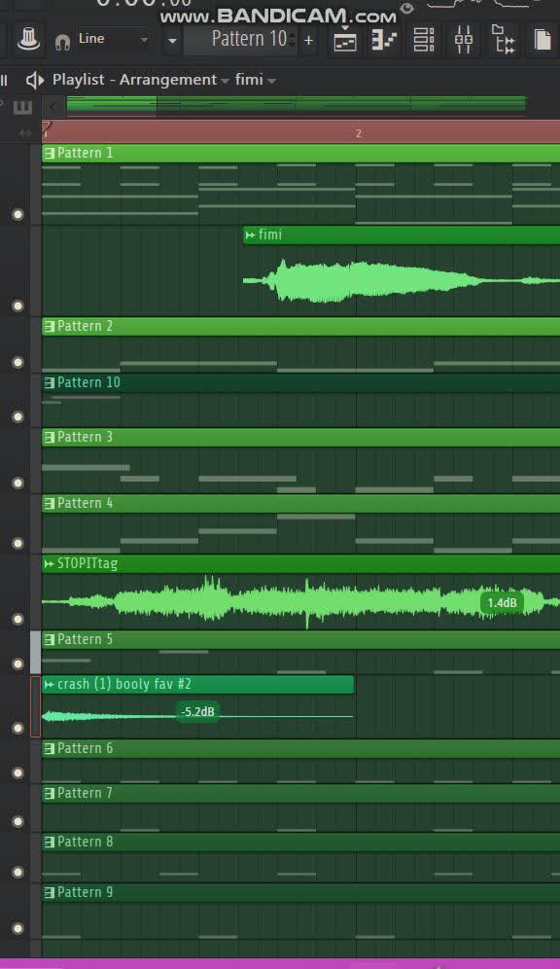Open the Browser/plugin picker icon
Viewport: 560px width, 969px height.
tap(504, 41)
